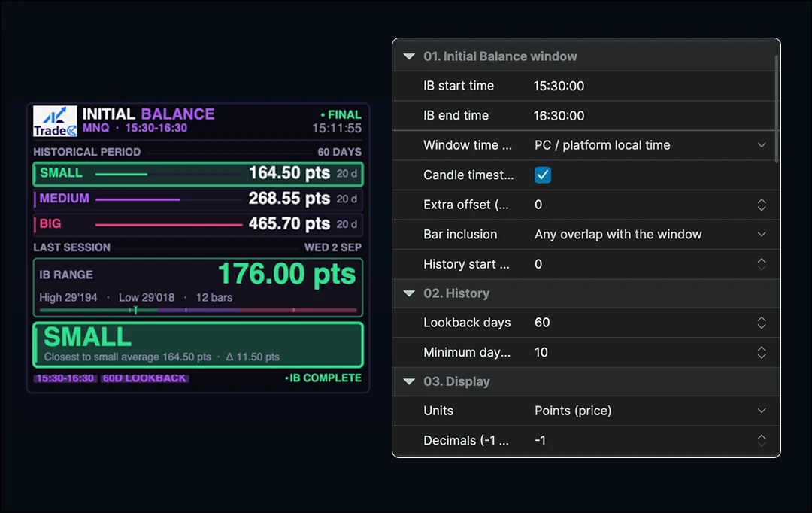Image resolution: width=812 pixels, height=513 pixels.
Task: Adjust the Minimum days stepper
Action: pos(761,352)
